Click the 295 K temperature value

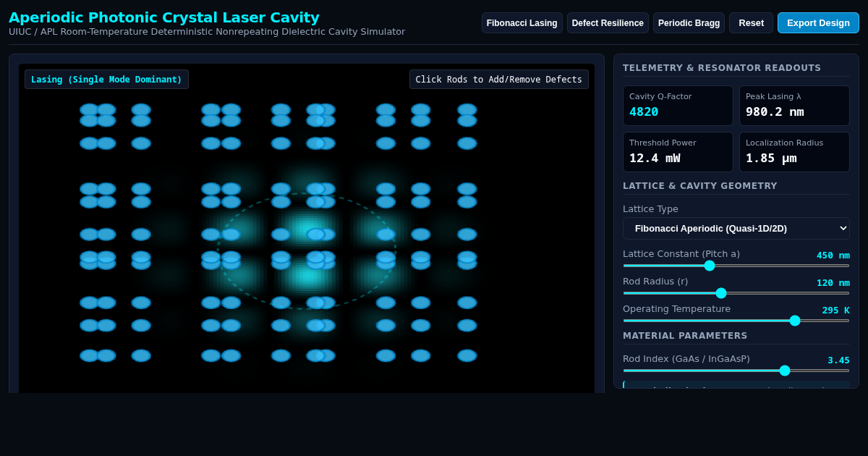click(x=835, y=311)
